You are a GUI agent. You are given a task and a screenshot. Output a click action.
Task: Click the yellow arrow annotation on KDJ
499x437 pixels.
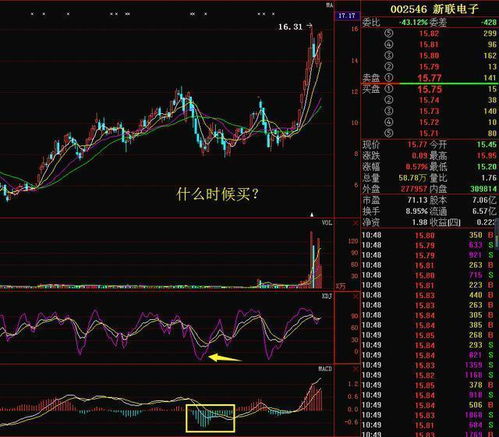coord(224,358)
